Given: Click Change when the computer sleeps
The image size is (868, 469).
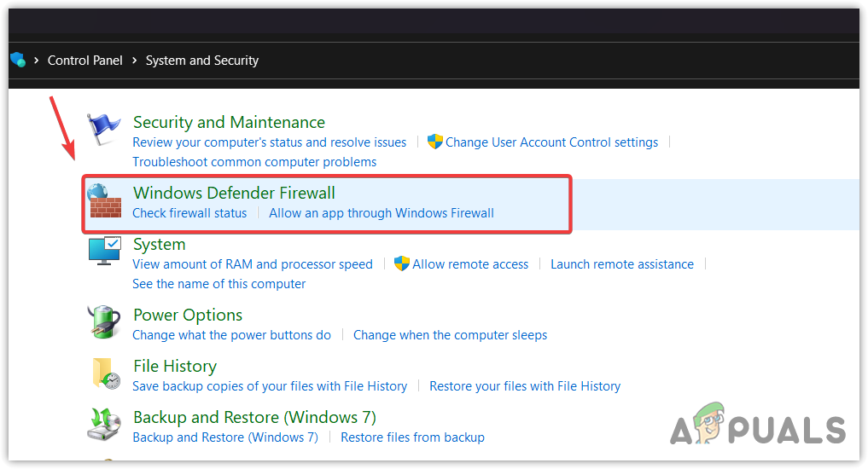Looking at the screenshot, I should 450,335.
